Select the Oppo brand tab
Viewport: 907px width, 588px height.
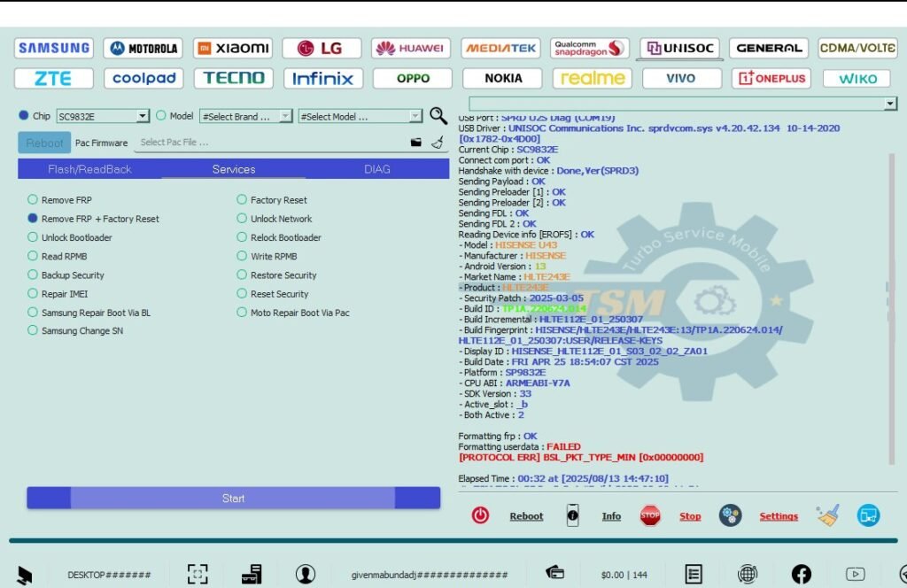[x=413, y=78]
